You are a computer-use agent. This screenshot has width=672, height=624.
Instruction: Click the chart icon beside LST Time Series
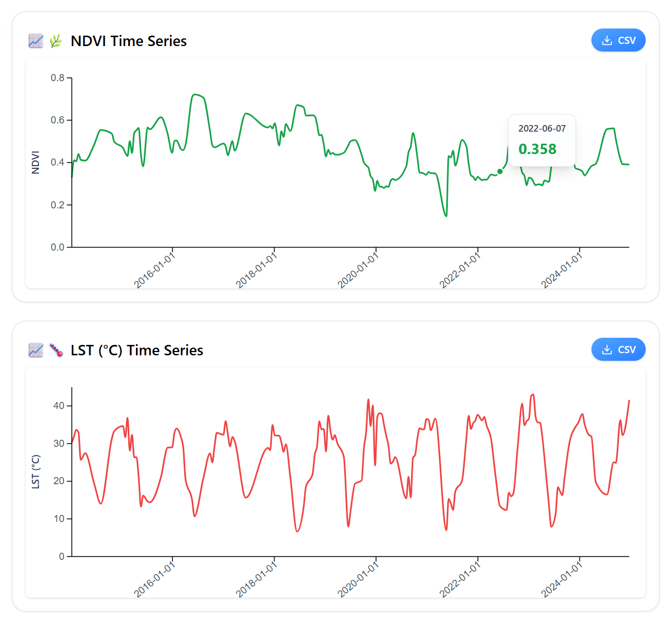36,350
